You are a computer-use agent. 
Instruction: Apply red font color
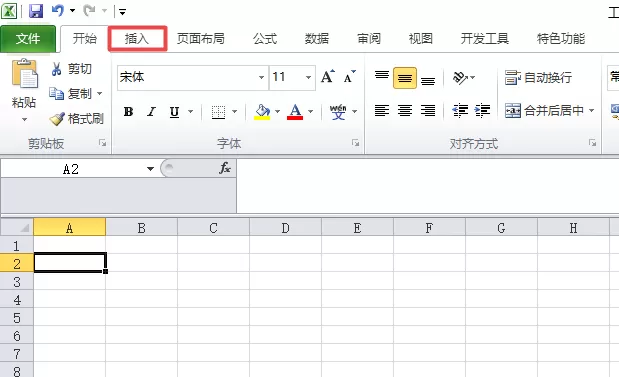point(295,112)
